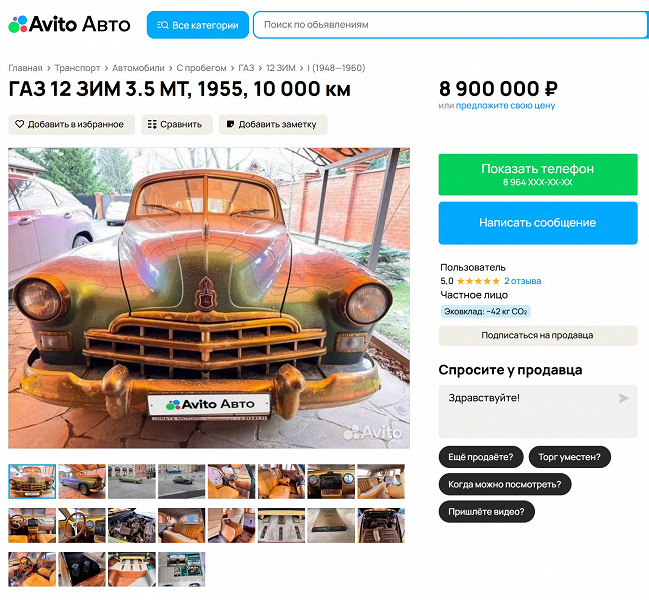Open the Все категории menu button
The height and width of the screenshot is (600, 649).
[x=197, y=25]
